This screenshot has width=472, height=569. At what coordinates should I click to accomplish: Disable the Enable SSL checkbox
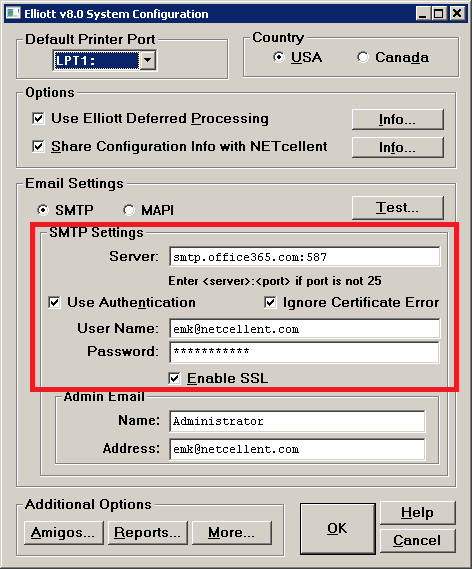pyautogui.click(x=175, y=378)
